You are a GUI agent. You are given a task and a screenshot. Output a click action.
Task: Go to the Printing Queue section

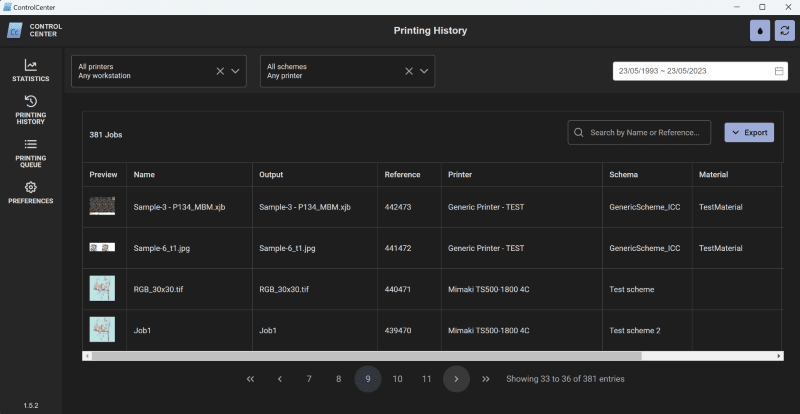tap(30, 152)
